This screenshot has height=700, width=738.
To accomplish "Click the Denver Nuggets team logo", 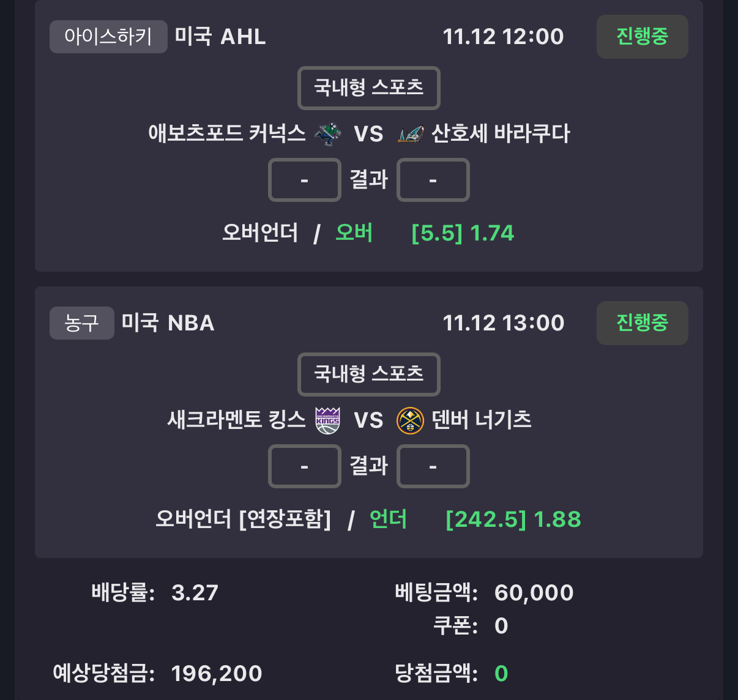I will (x=410, y=420).
